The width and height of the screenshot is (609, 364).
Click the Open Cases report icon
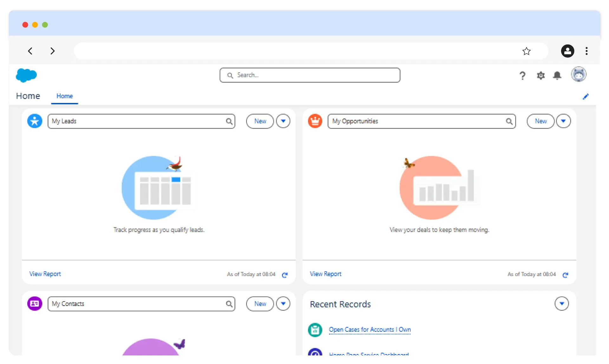click(315, 330)
